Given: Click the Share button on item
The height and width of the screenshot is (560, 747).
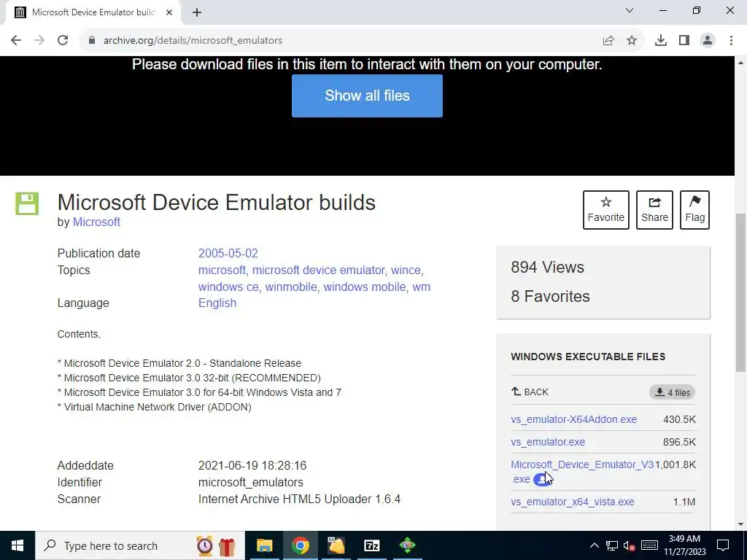Looking at the screenshot, I should [x=654, y=210].
